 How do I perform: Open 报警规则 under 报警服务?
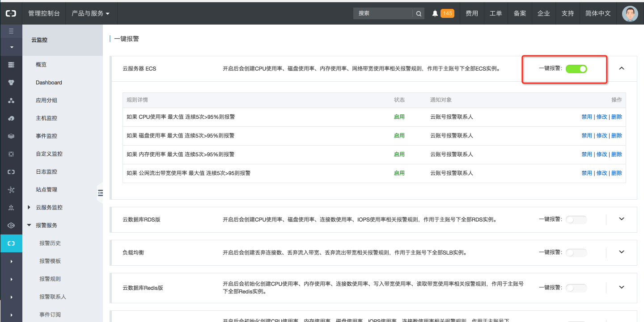(x=50, y=279)
